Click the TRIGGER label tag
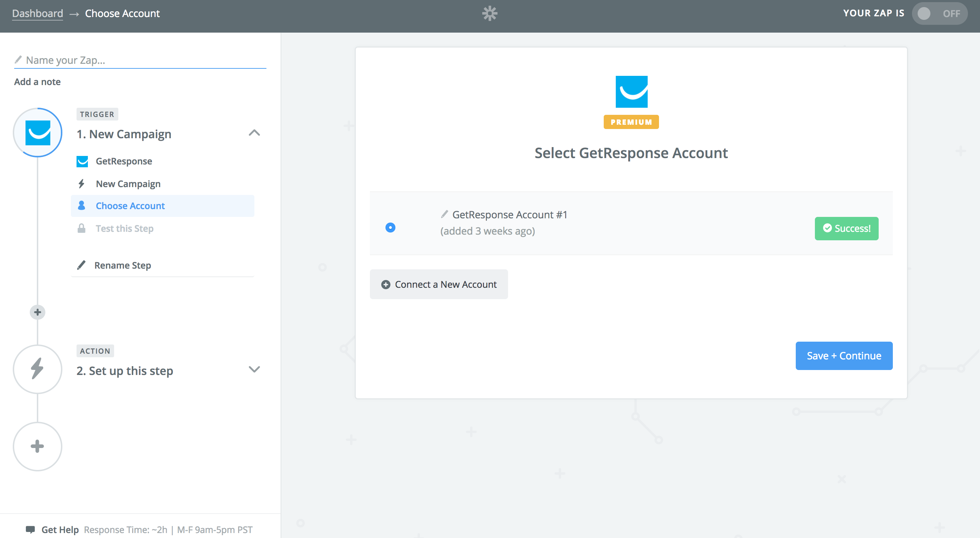Viewport: 980px width, 538px height. coord(97,114)
